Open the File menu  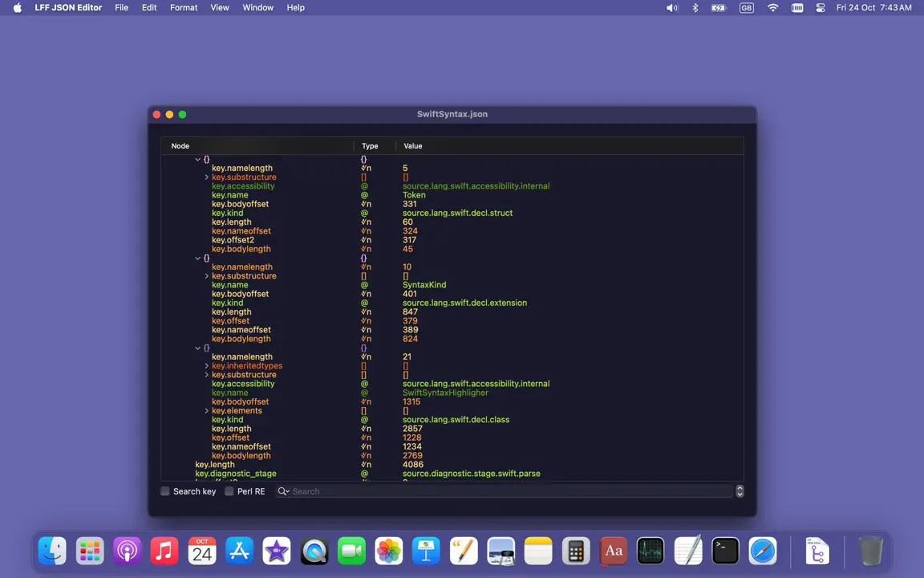point(121,8)
